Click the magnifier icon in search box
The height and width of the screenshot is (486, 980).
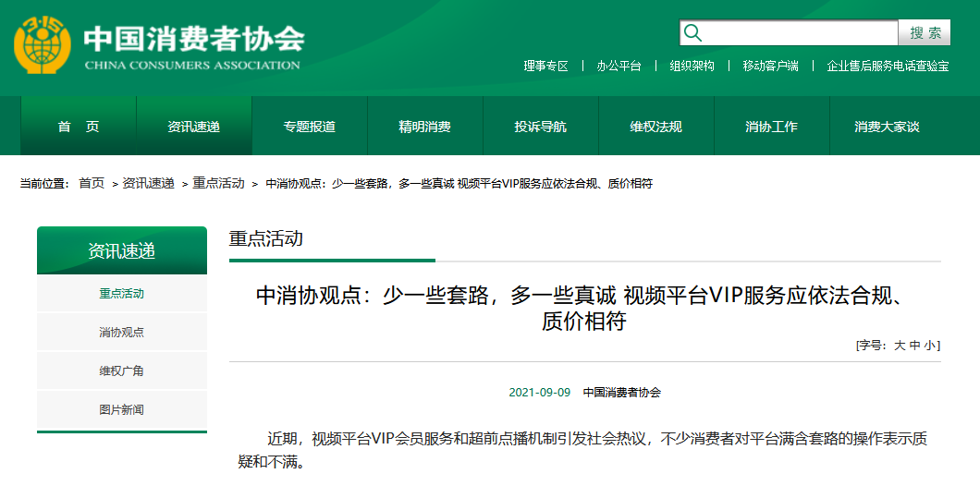tap(692, 33)
